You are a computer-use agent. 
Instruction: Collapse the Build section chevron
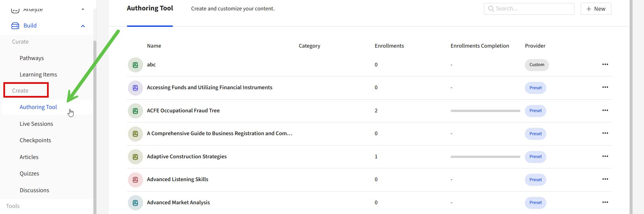tap(83, 26)
